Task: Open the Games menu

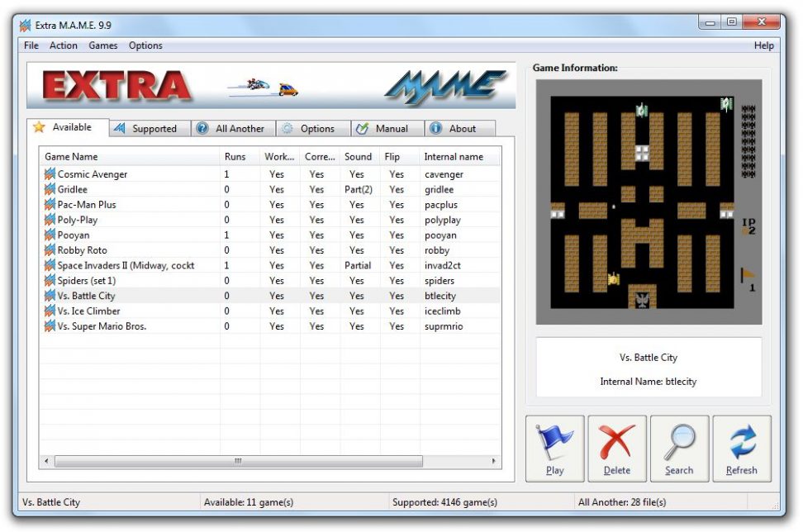Action: pyautogui.click(x=102, y=45)
